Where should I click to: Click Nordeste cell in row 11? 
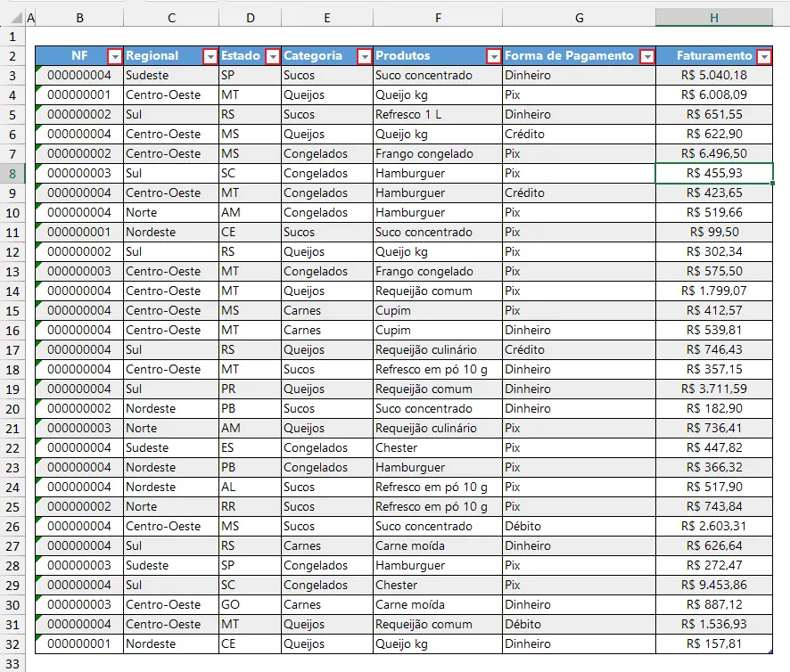point(171,233)
